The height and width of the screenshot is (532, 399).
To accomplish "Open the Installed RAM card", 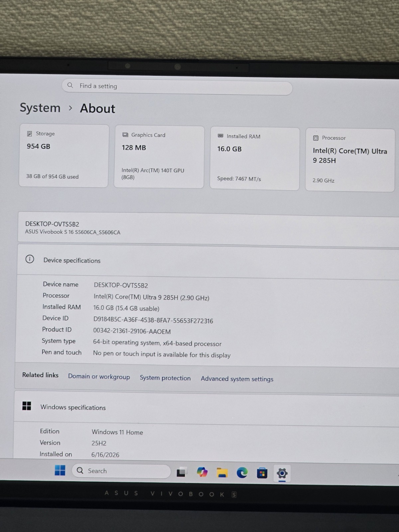I will (x=255, y=159).
